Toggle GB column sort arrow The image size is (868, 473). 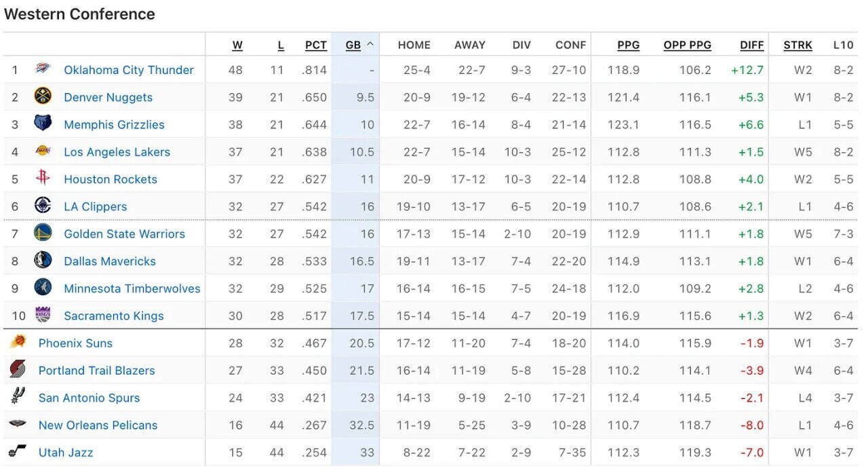[x=370, y=45]
